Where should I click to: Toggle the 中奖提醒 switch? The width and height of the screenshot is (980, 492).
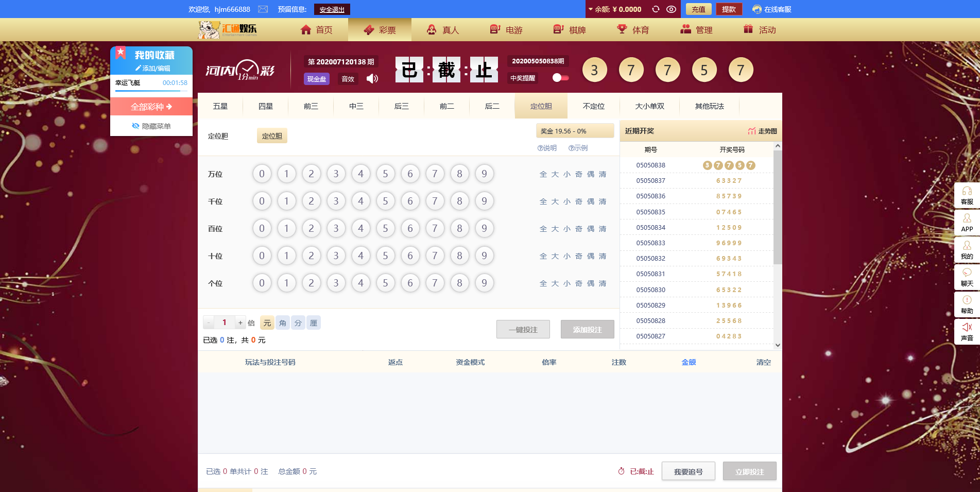tap(560, 78)
